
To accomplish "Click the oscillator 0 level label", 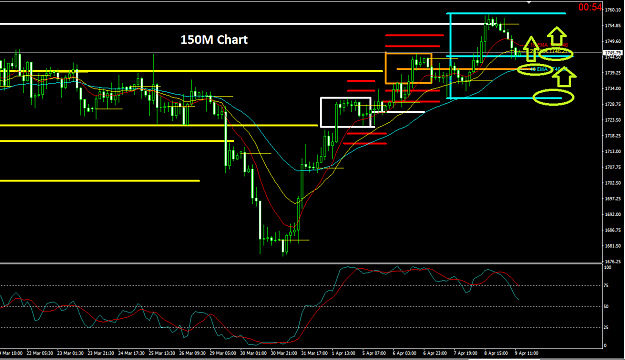I will [x=606, y=346].
